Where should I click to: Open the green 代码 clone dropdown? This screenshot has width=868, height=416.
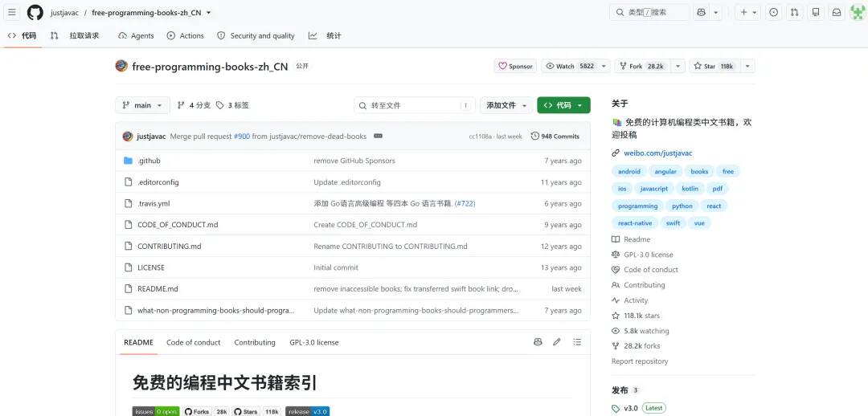[x=563, y=105]
